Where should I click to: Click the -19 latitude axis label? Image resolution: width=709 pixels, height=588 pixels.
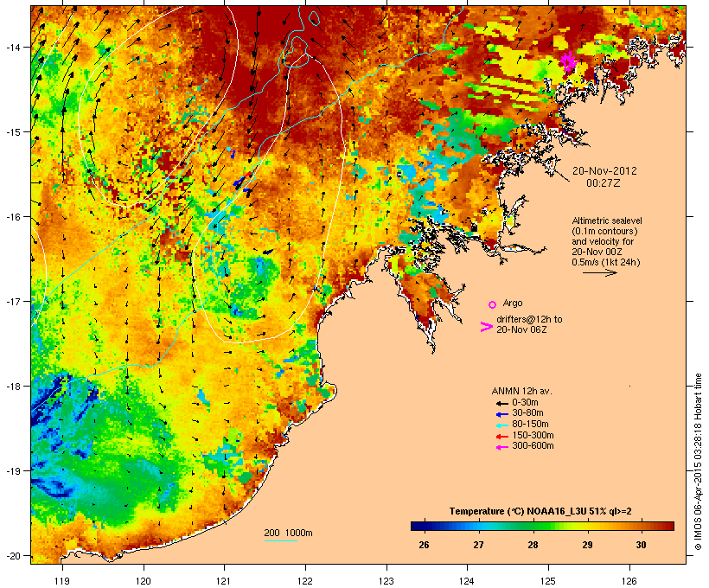(x=12, y=471)
